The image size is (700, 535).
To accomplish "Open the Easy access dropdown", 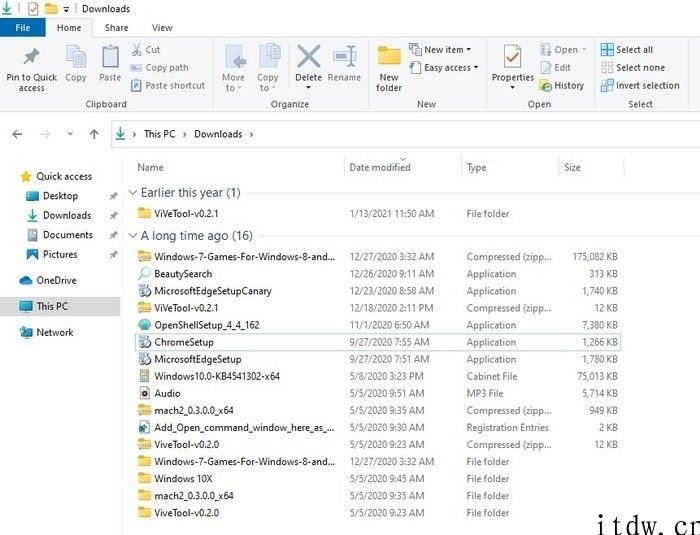I will 444,68.
